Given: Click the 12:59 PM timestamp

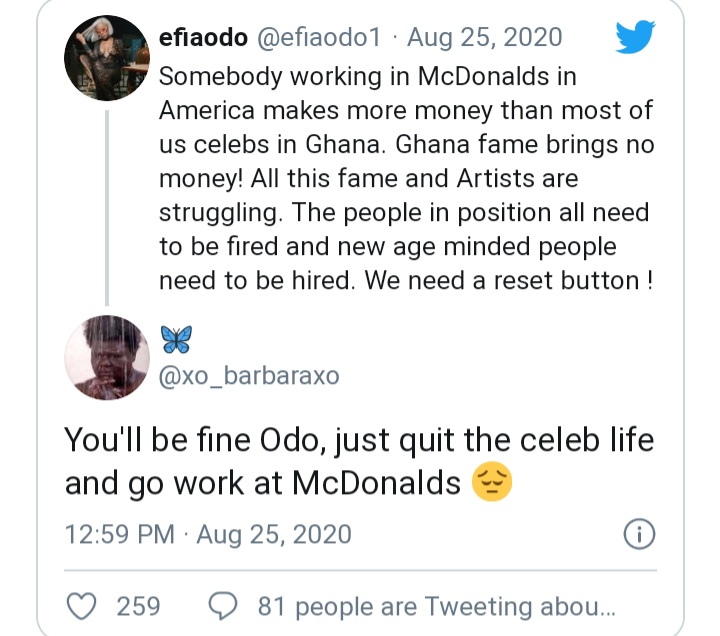Looking at the screenshot, I should click(x=119, y=534).
